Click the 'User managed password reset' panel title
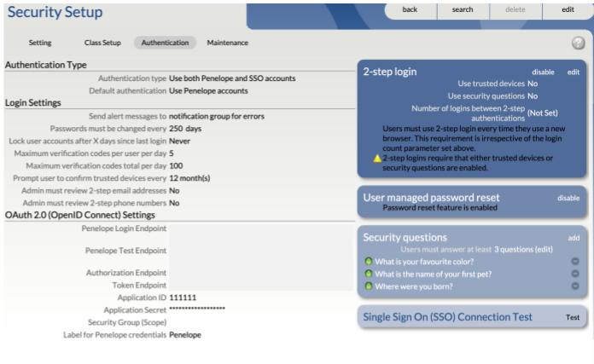The image size is (594, 364). click(431, 198)
